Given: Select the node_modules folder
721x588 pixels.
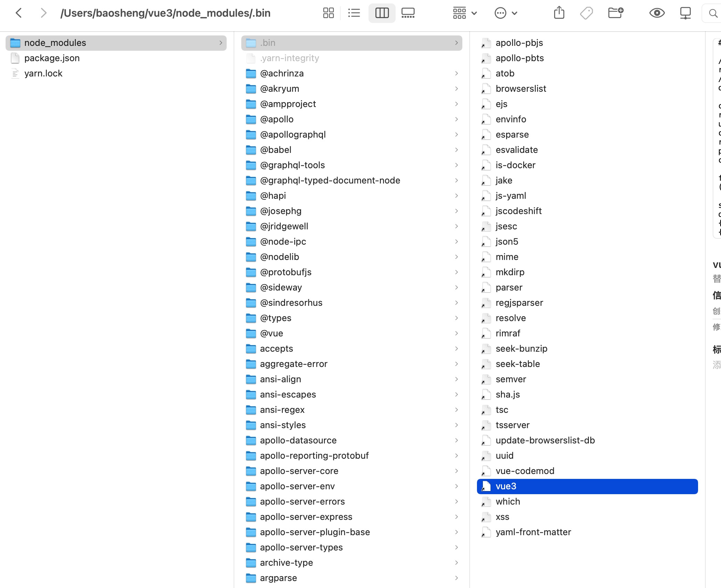Looking at the screenshot, I should pyautogui.click(x=116, y=43).
